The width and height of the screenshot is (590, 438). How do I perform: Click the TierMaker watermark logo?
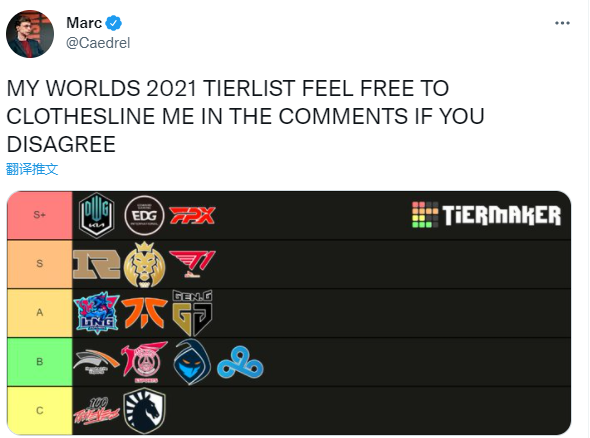tap(486, 215)
